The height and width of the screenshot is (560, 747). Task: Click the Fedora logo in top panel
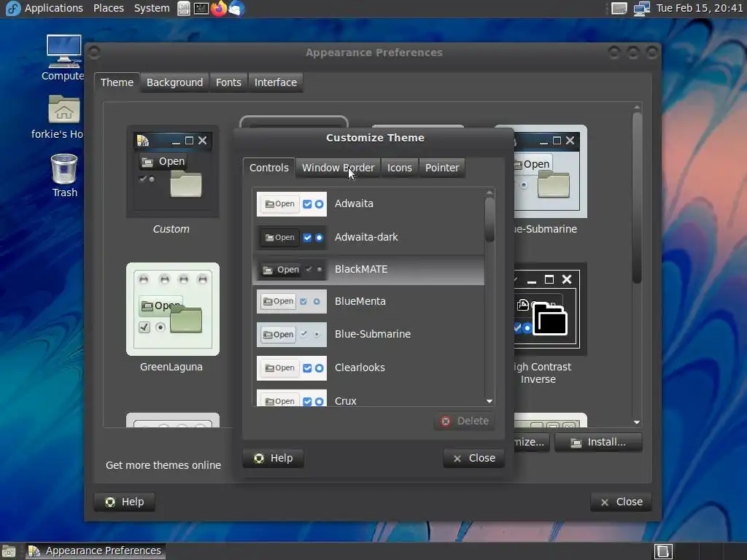point(12,8)
